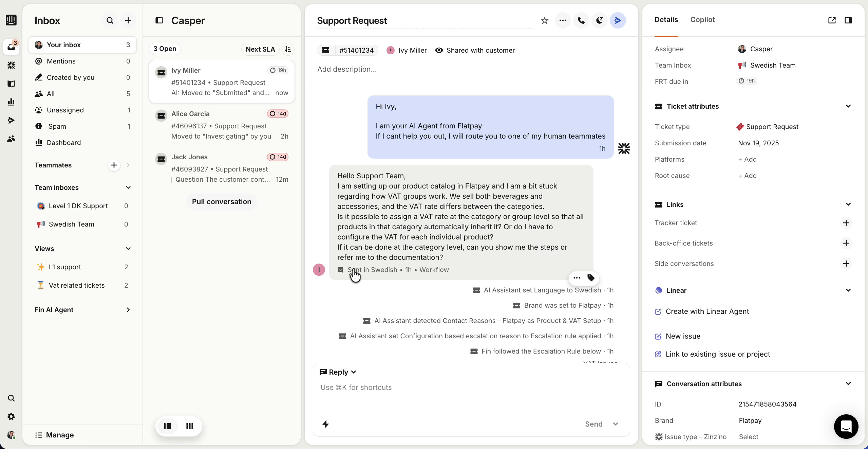Image resolution: width=868 pixels, height=449 pixels.
Task: Toggle split-pane conversation layout view
Action: pyautogui.click(x=167, y=426)
